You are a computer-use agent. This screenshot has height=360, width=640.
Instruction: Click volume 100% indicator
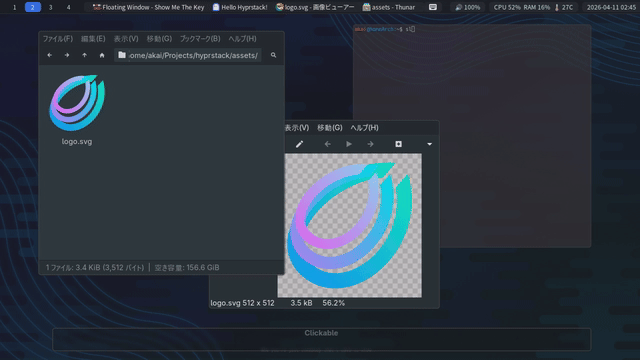click(x=468, y=7)
